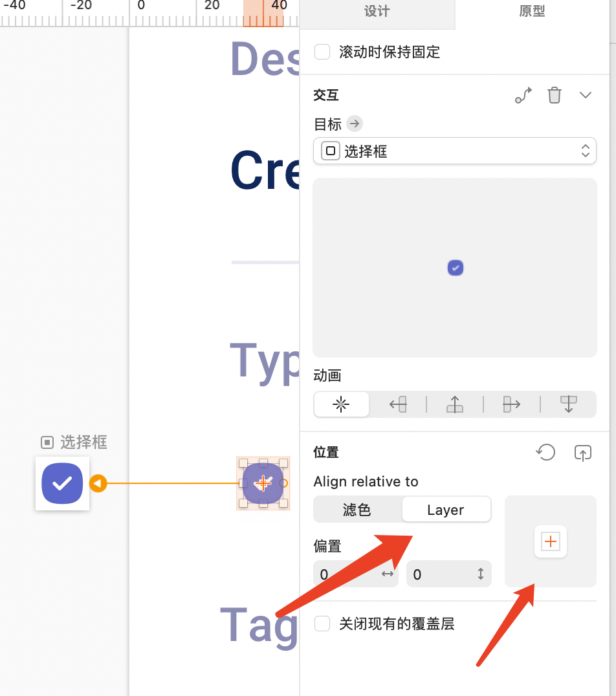This screenshot has width=616, height=696.
Task: Select 滤色 in Align relative to
Action: point(357,510)
